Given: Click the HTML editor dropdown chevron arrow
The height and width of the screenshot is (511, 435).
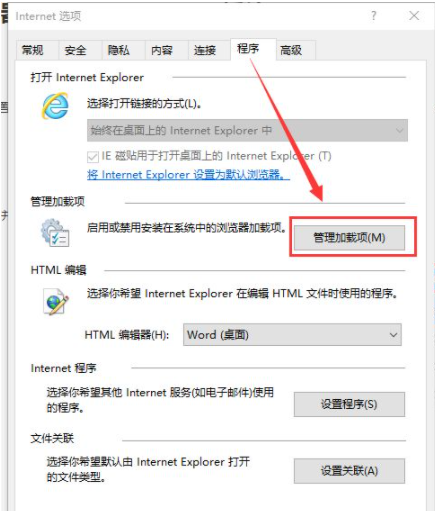Looking at the screenshot, I should click(393, 335).
